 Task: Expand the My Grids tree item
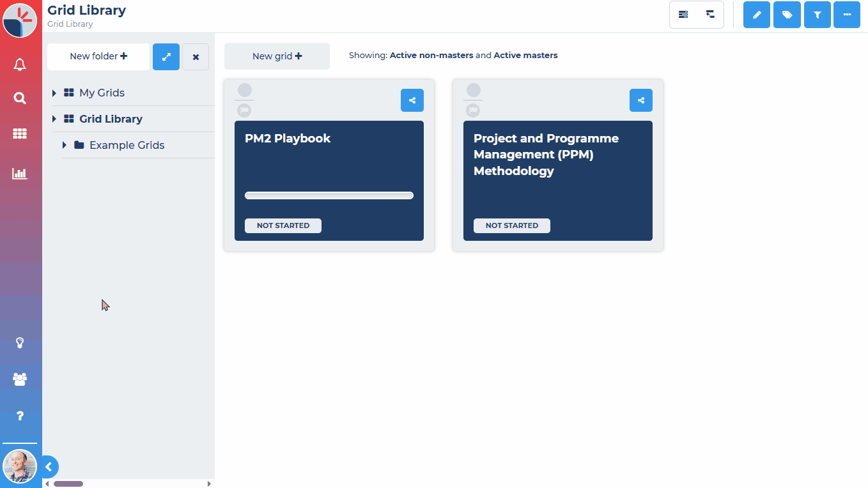(54, 93)
